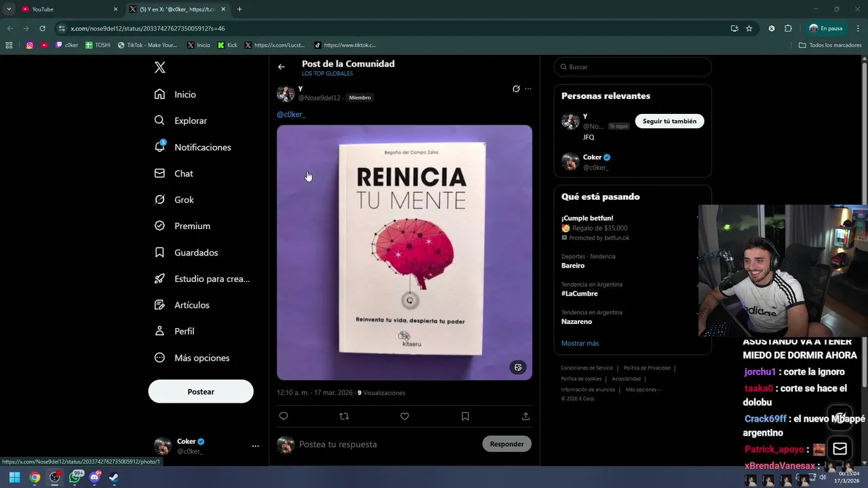Expand footer Más opciones

coord(643,390)
